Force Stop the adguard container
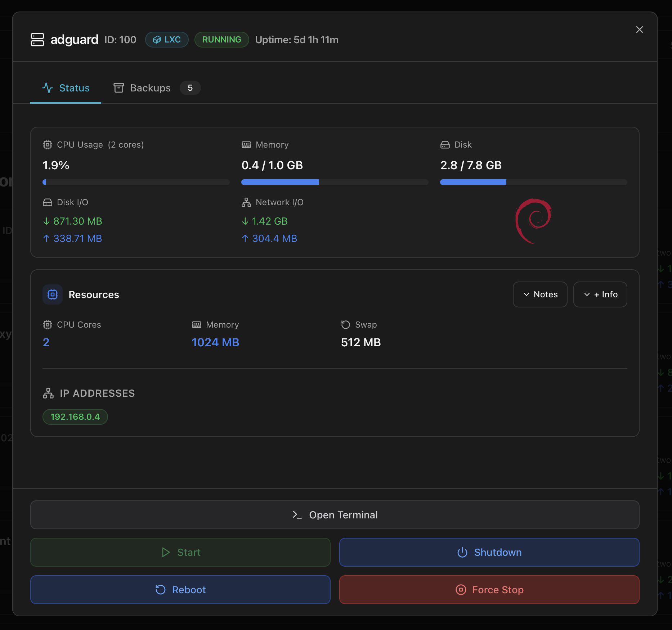Image resolution: width=672 pixels, height=630 pixels. [489, 590]
